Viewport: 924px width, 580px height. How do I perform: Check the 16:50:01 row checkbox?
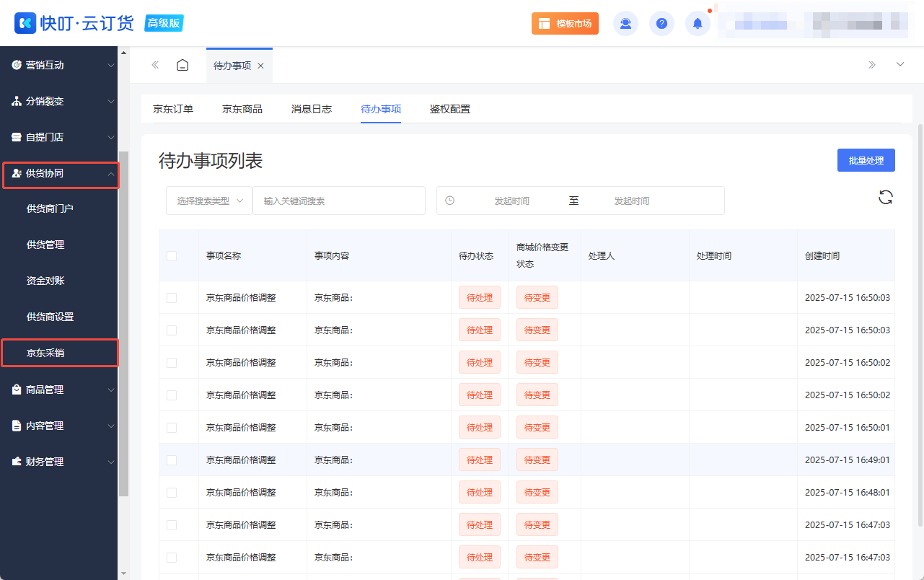tap(172, 427)
